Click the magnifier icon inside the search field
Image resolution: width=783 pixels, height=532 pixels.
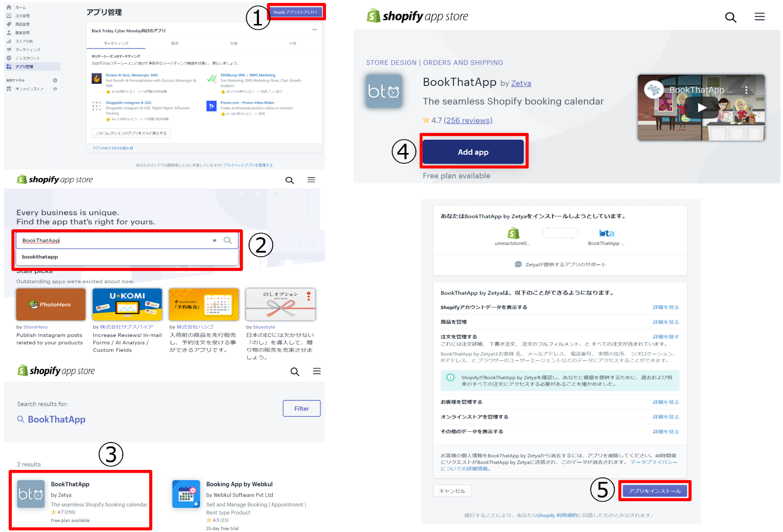coord(228,241)
